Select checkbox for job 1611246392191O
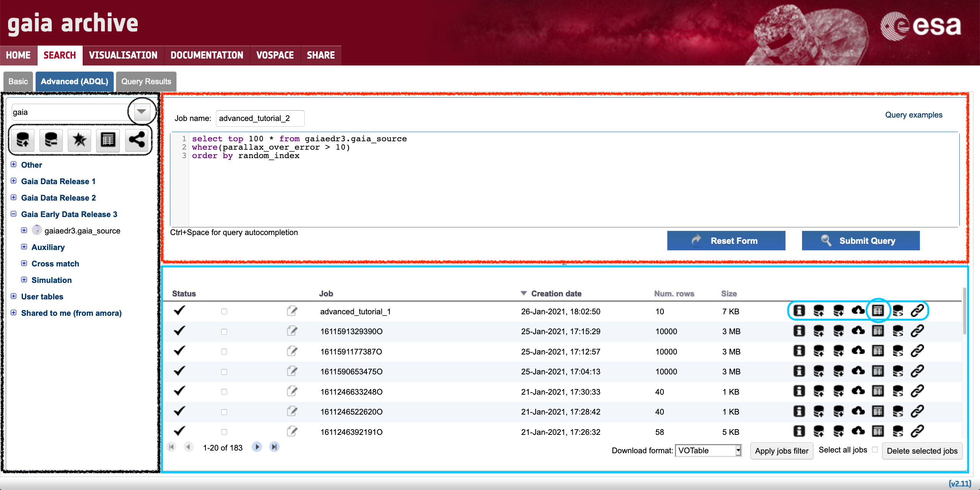This screenshot has width=980, height=490. point(224,432)
